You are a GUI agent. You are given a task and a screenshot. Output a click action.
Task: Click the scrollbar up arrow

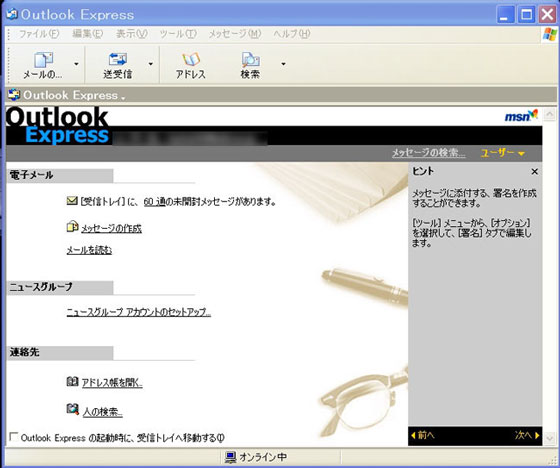pyautogui.click(x=549, y=114)
